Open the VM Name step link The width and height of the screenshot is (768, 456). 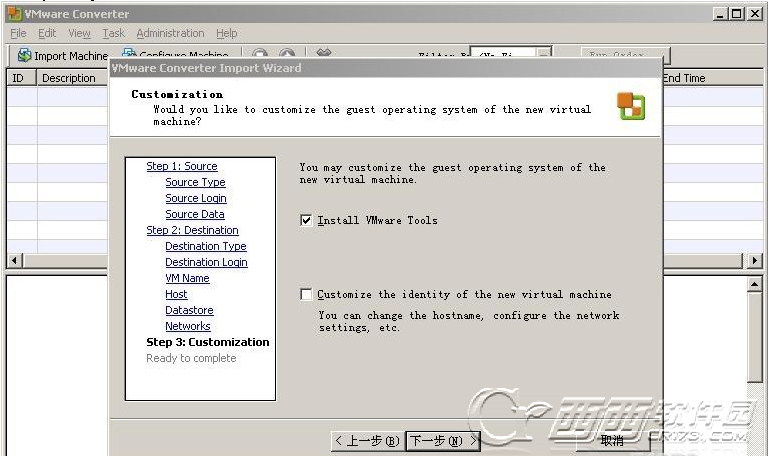point(187,278)
